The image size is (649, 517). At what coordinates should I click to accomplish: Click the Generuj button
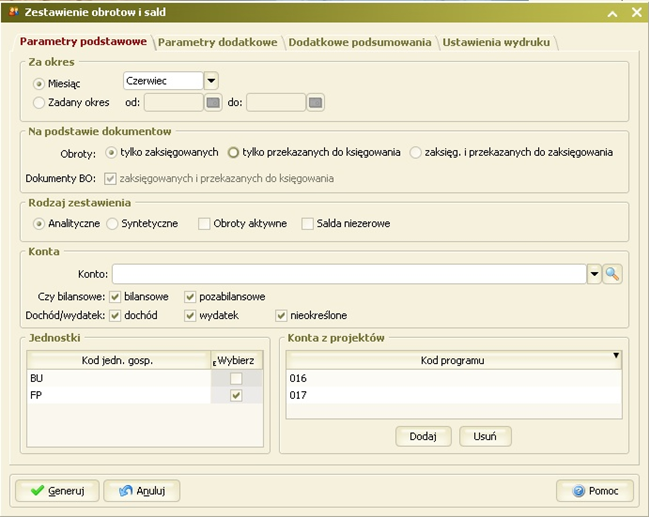57,491
